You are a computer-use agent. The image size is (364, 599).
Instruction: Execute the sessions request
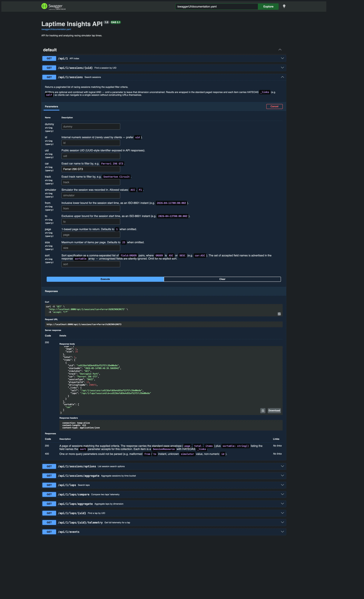pos(105,279)
